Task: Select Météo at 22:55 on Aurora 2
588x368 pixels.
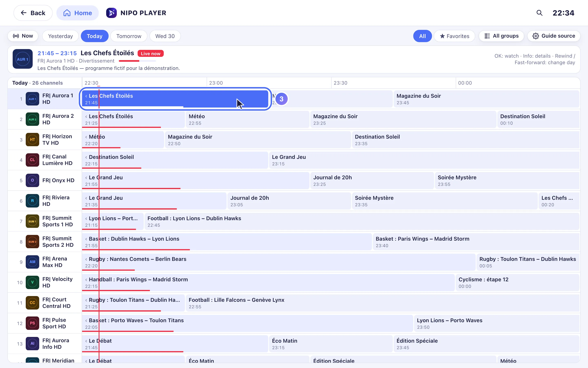Action: (247, 119)
